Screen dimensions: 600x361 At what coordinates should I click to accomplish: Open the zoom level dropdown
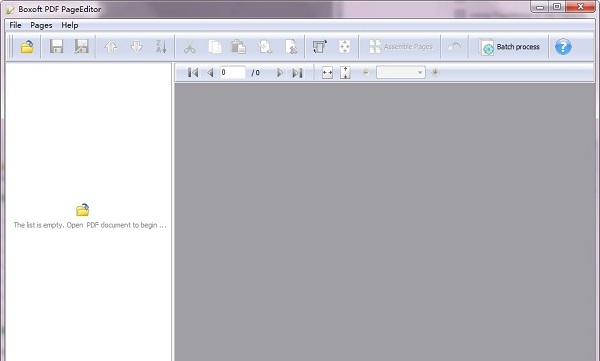point(401,72)
